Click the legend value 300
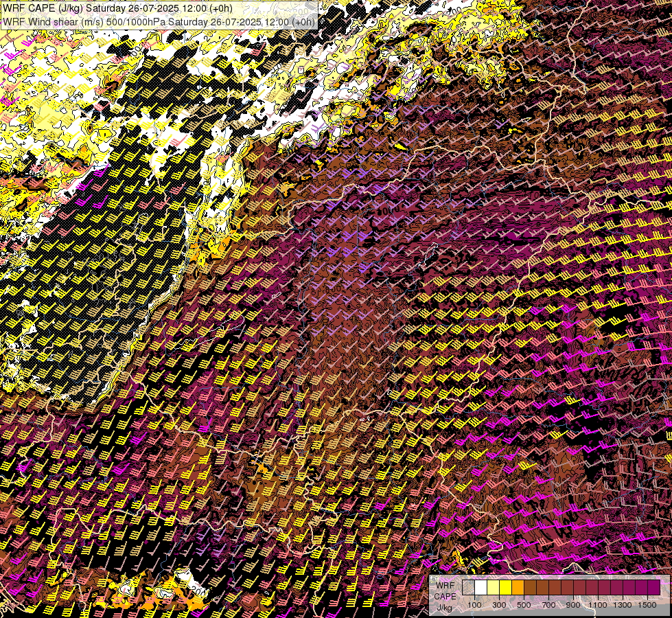The width and height of the screenshot is (672, 618). tap(499, 605)
